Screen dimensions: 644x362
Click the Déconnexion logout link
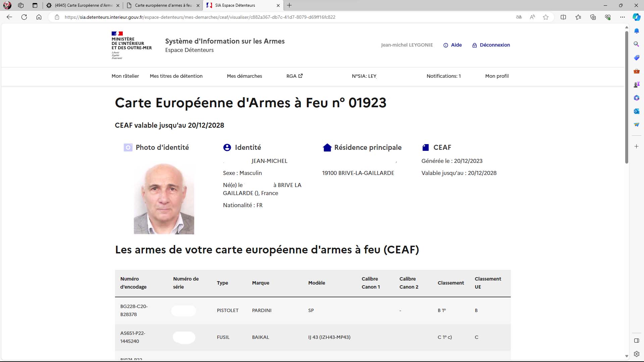[x=491, y=45]
